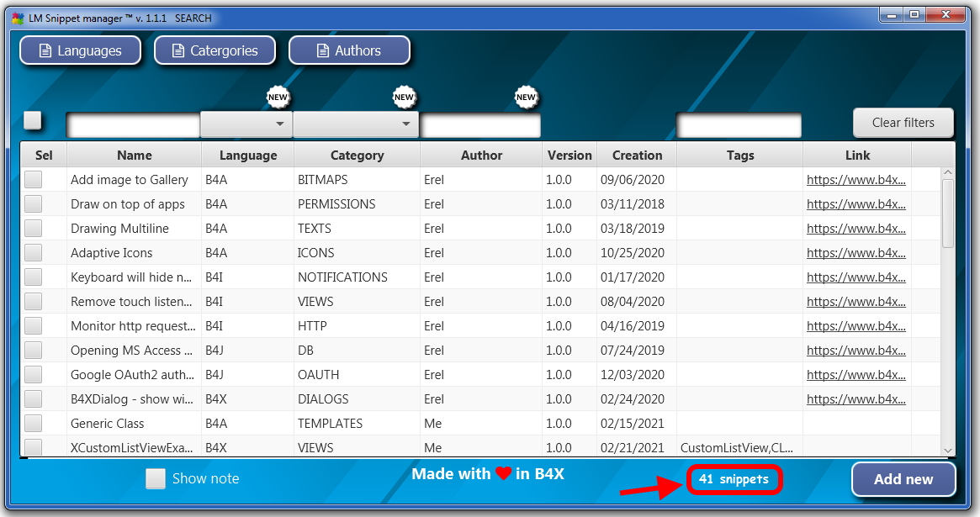The height and width of the screenshot is (517, 980).
Task: Open the Authors manager button
Action: (x=349, y=50)
